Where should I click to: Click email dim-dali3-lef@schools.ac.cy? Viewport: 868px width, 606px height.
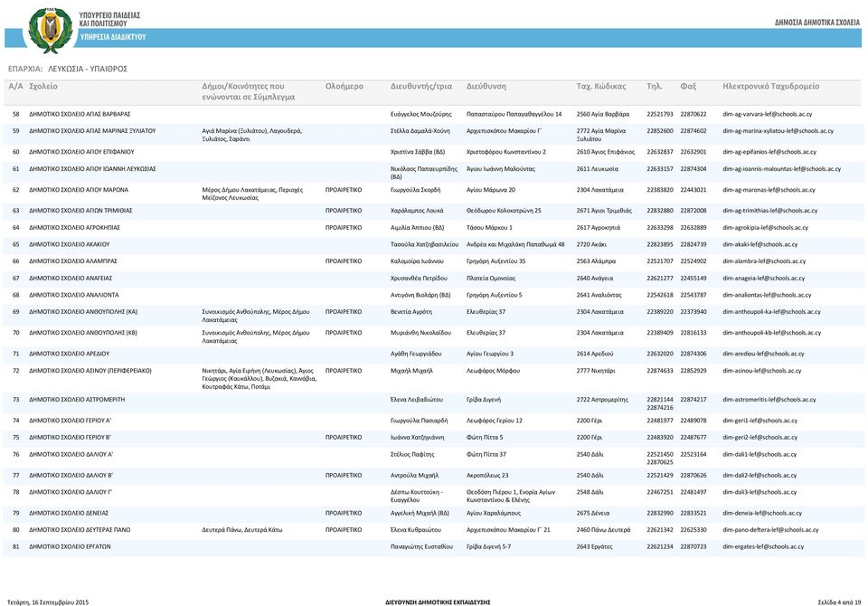[759, 492]
